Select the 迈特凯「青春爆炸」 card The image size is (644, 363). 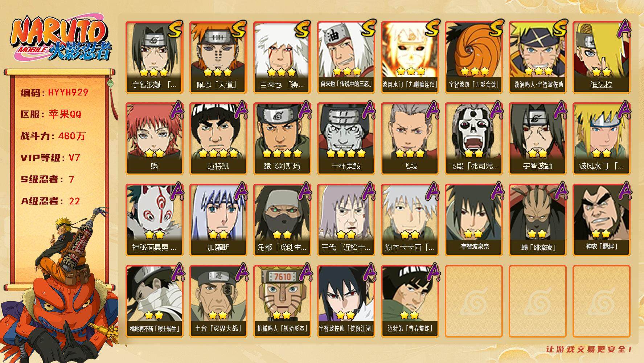410,301
